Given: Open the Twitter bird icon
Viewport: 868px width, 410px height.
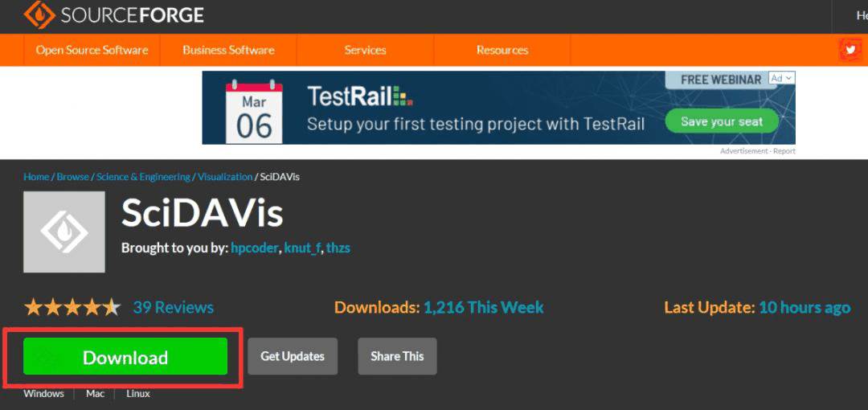Looking at the screenshot, I should pyautogui.click(x=850, y=50).
